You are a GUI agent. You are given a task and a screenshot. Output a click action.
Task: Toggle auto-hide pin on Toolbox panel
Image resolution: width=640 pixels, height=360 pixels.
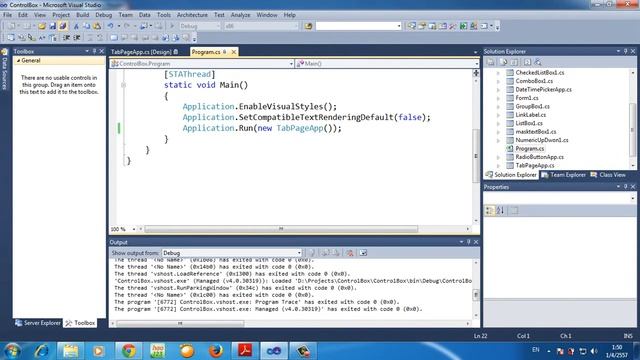click(x=94, y=51)
